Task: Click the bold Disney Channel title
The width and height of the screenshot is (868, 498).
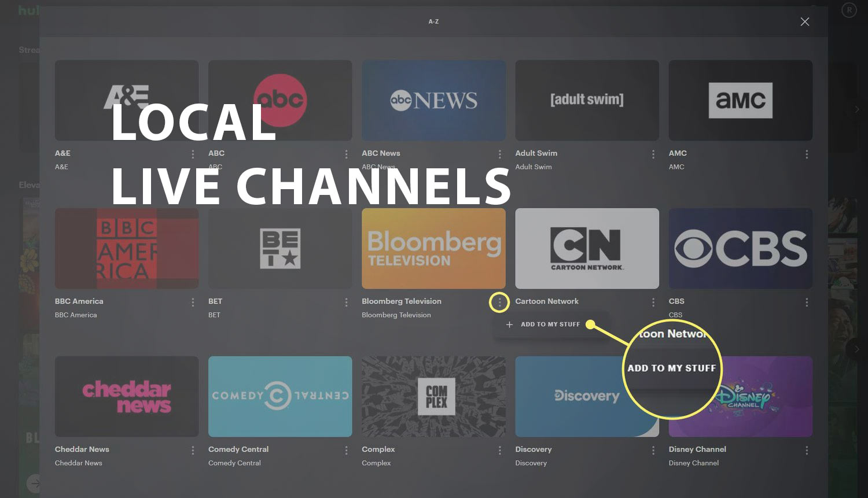Action: coord(697,449)
